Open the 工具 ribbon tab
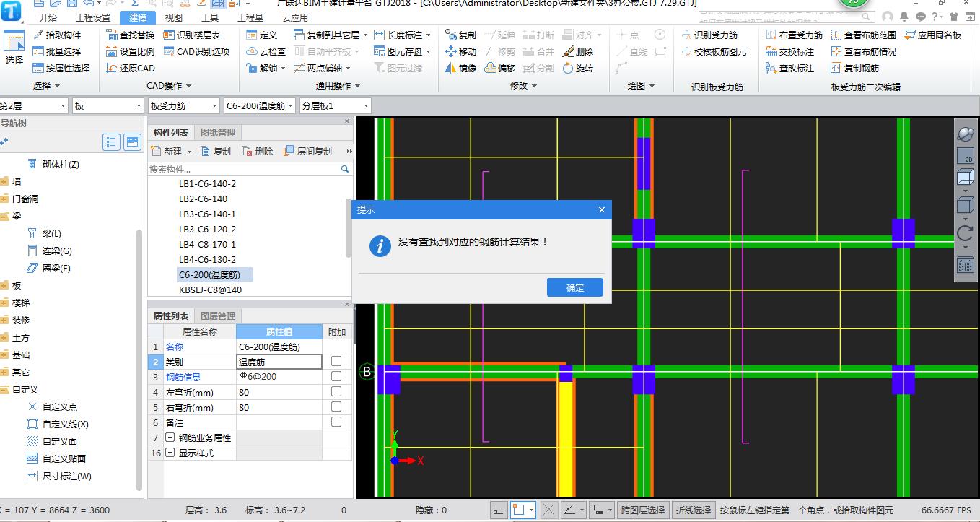Viewport: 980px width, 522px height. 210,17
